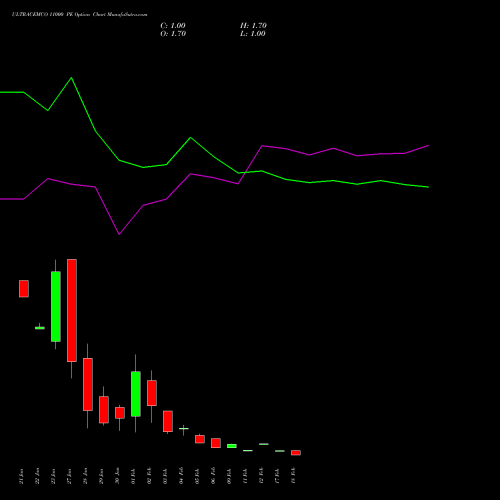Click the '05 Feb' date label
The width and height of the screenshot is (500, 500).
click(x=198, y=476)
